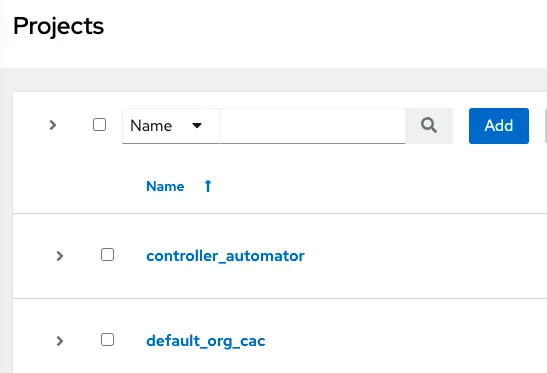The height and width of the screenshot is (373, 547).
Task: Click the ascending sort arrow beside Name
Action: [208, 186]
